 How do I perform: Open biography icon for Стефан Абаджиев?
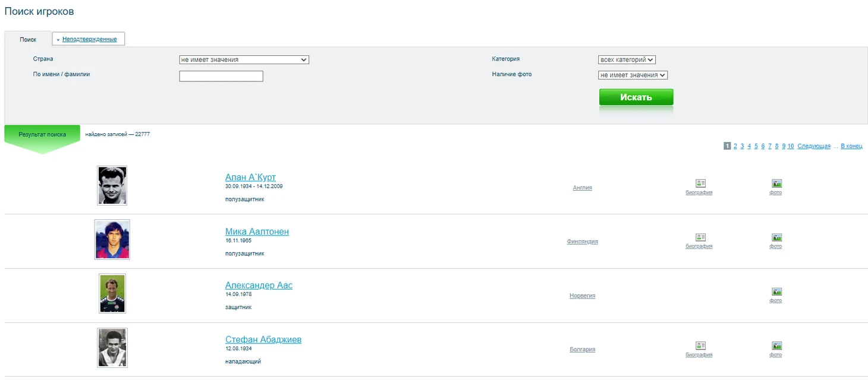pos(700,346)
